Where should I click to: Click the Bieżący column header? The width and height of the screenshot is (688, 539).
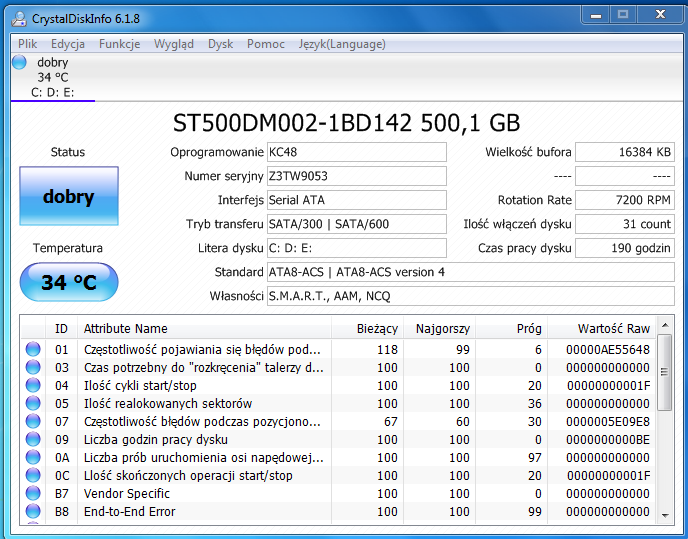(x=367, y=328)
